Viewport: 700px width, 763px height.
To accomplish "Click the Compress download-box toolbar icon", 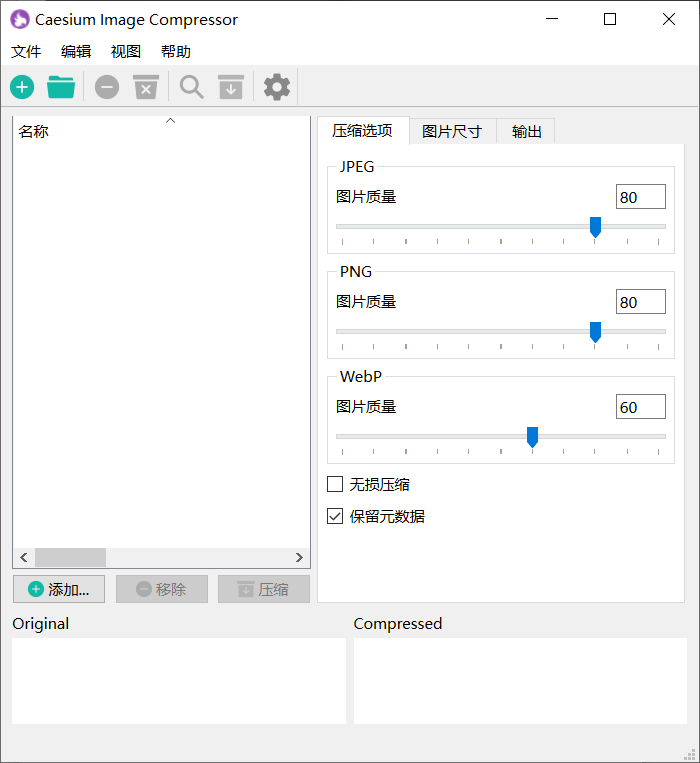I will point(231,87).
